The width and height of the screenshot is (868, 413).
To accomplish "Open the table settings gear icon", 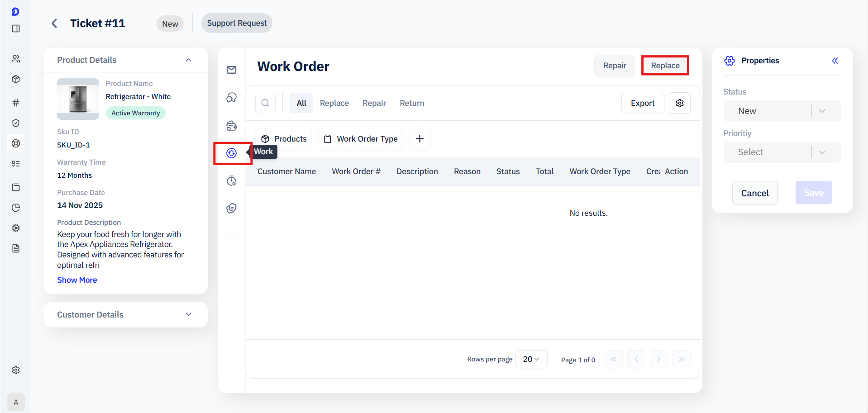I will click(x=679, y=103).
